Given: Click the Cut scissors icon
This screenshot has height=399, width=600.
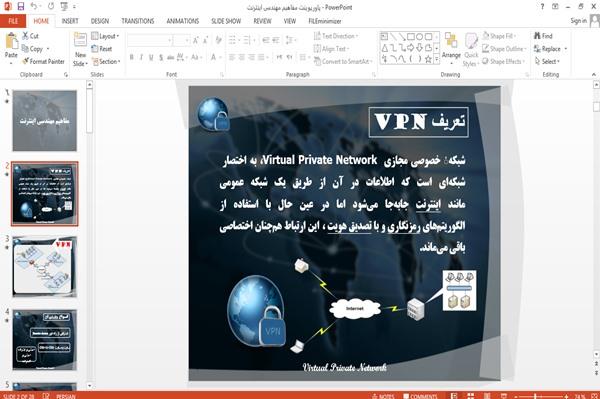Looking at the screenshot, I should click(25, 36).
